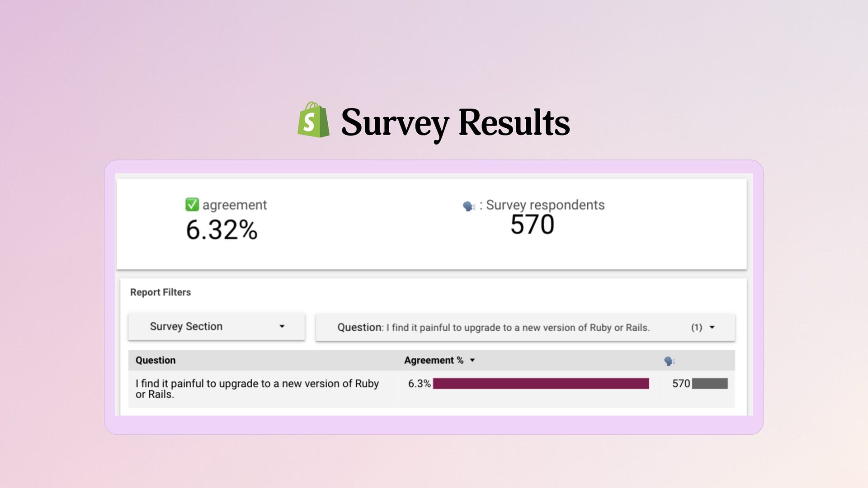Click the 6.3% value in the table row
Screen dimensions: 868x488
[419, 384]
